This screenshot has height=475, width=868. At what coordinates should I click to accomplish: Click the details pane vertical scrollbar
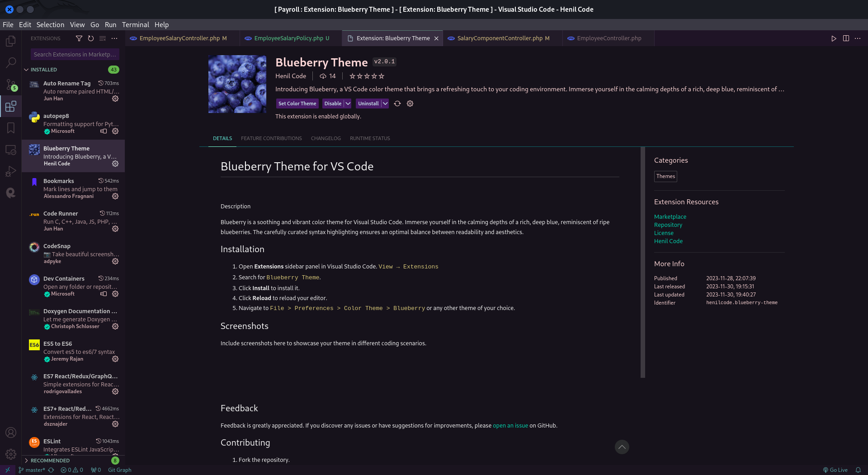643,262
